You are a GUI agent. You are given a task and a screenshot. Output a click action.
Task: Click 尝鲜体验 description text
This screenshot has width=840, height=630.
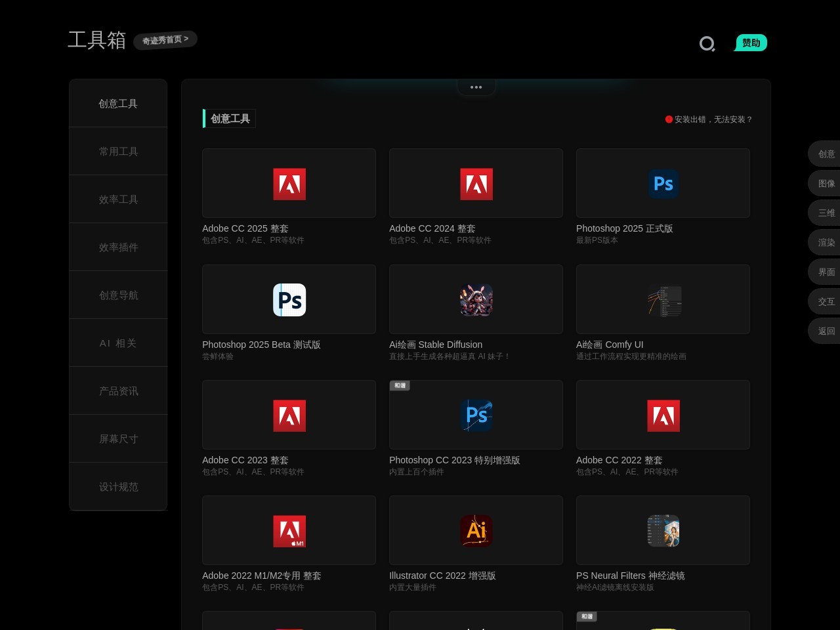tap(218, 356)
